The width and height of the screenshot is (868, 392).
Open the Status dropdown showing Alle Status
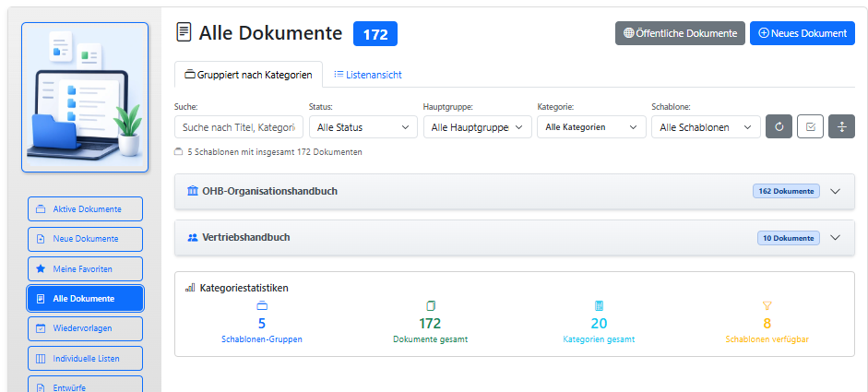[363, 126]
